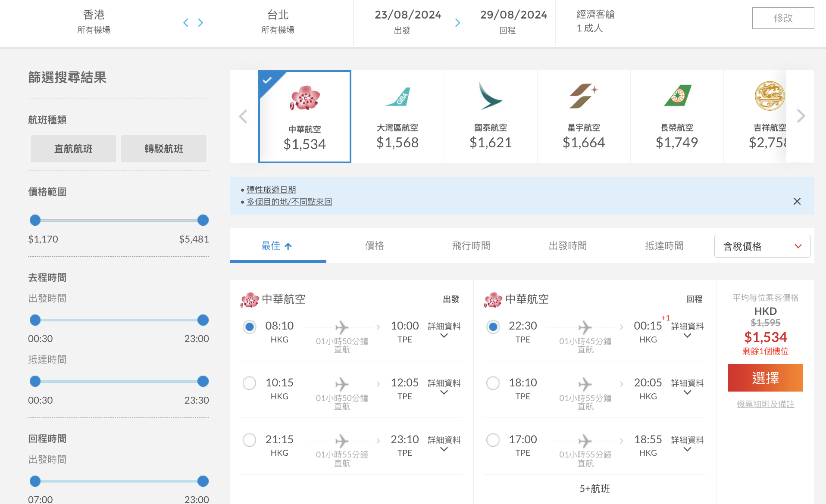Image resolution: width=826 pixels, height=504 pixels.
Task: Select the 08:10 HKG outbound flight radio
Action: coord(249,327)
